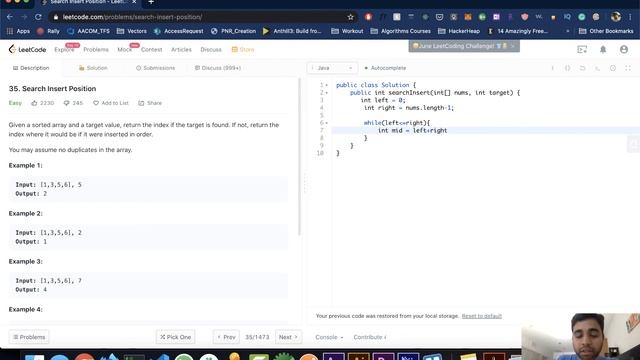Go to Prev problem
Screen dimensions: 640x360
tap(226, 337)
